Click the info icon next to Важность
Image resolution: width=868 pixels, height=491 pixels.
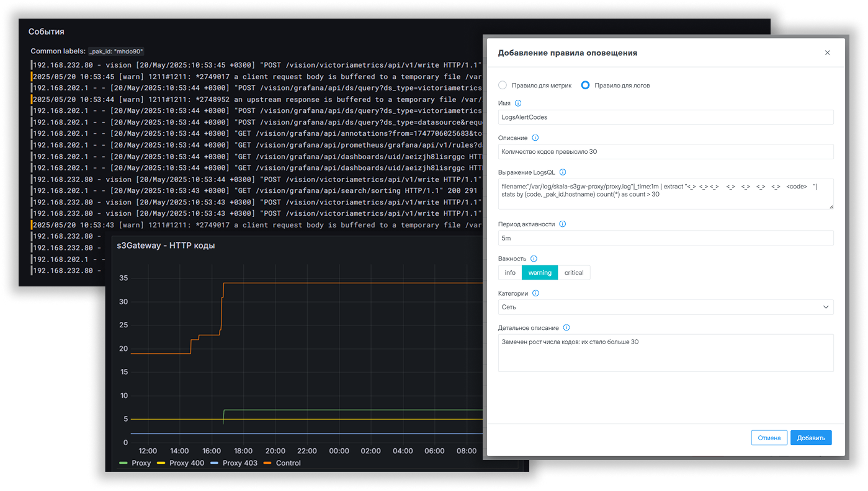(x=534, y=259)
